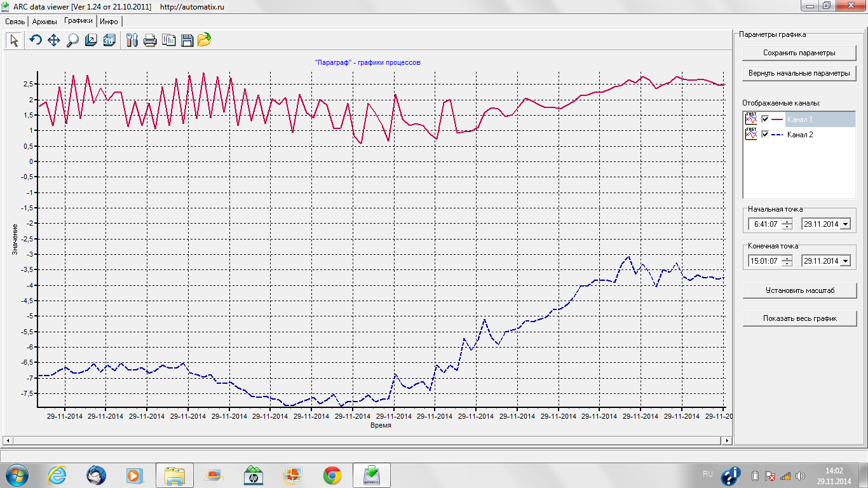Viewport: 868px width, 488px height.
Task: Select the Канал 2 list row
Action: point(799,134)
